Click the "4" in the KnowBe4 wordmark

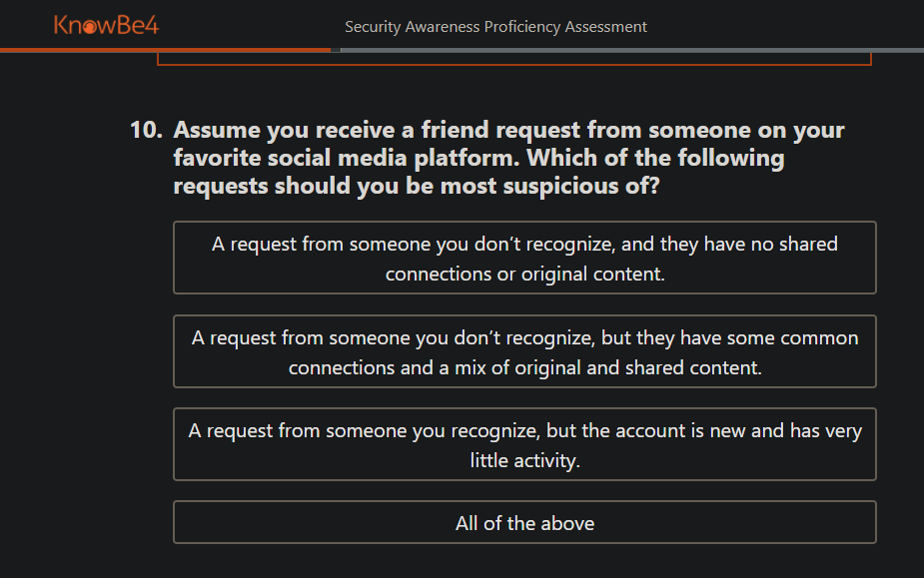(x=152, y=25)
